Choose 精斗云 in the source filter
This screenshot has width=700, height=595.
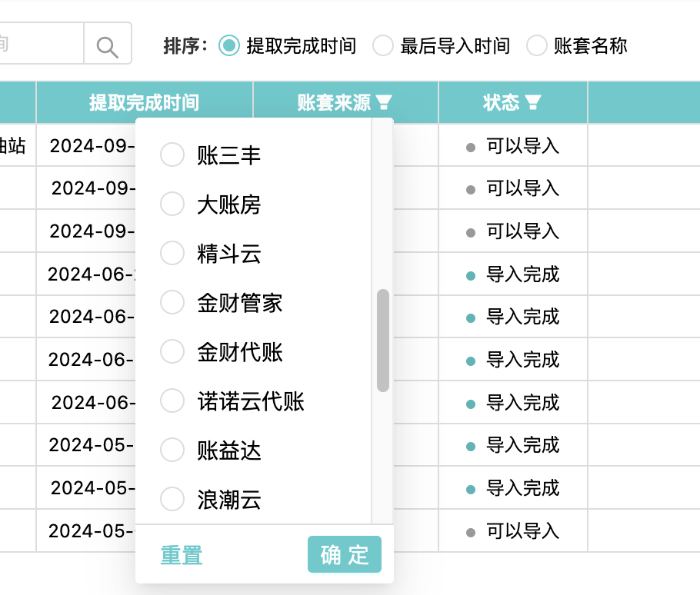tap(172, 253)
